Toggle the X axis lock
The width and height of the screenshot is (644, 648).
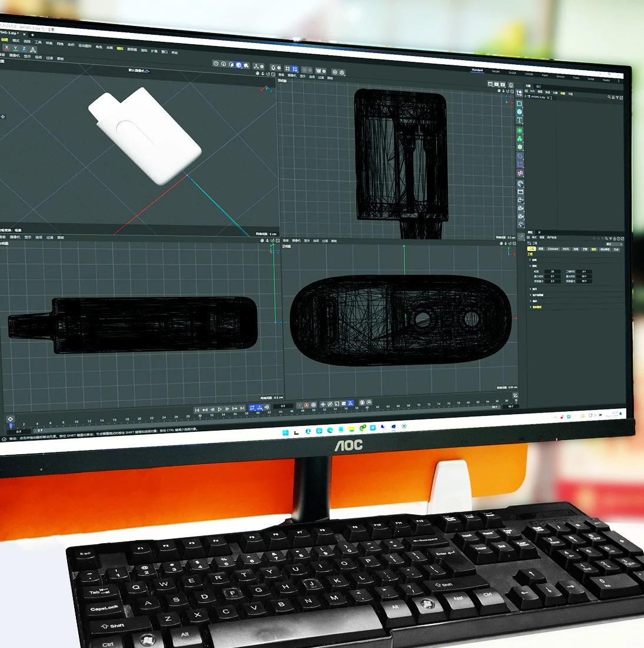pyautogui.click(x=6, y=48)
